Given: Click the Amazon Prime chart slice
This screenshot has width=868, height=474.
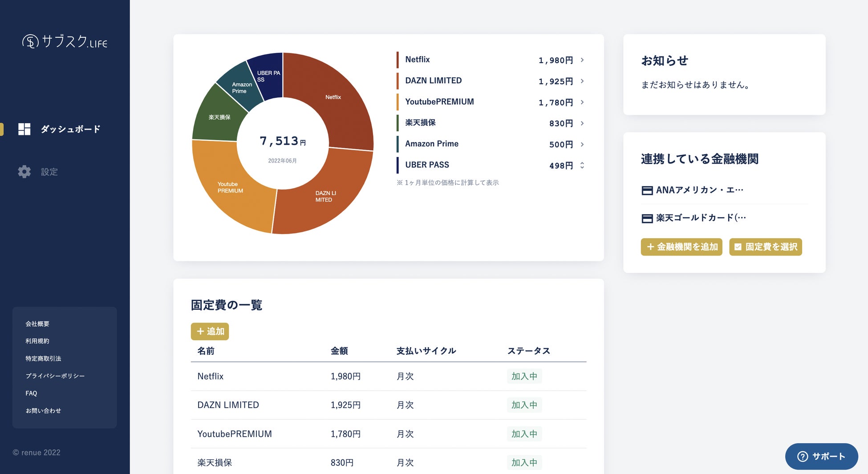Looking at the screenshot, I should 241,87.
